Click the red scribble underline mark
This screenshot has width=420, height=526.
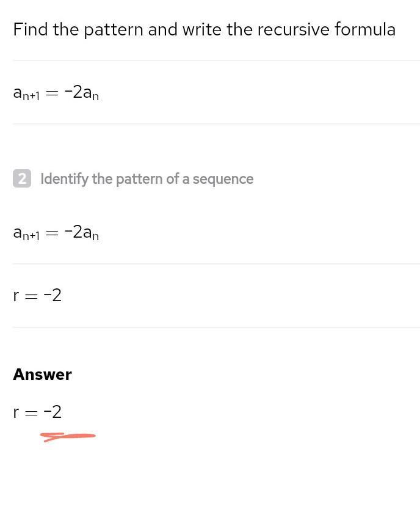(x=68, y=437)
